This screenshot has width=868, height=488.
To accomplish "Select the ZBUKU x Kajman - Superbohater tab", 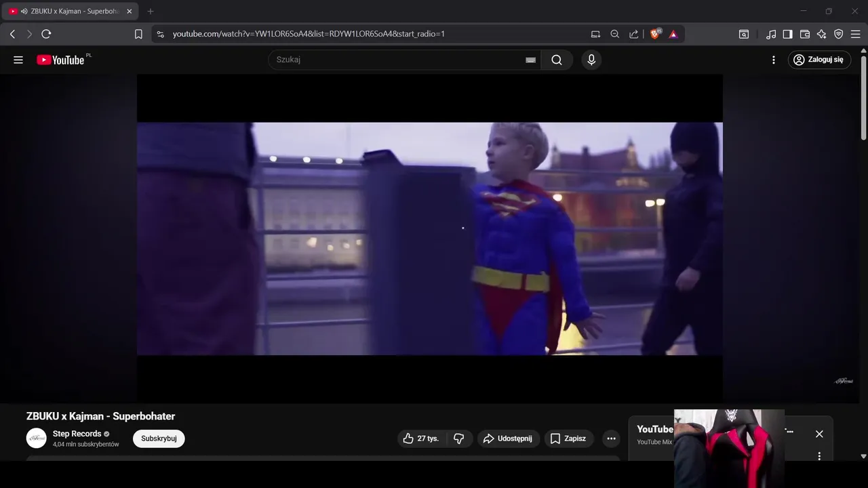I will pyautogui.click(x=71, y=12).
